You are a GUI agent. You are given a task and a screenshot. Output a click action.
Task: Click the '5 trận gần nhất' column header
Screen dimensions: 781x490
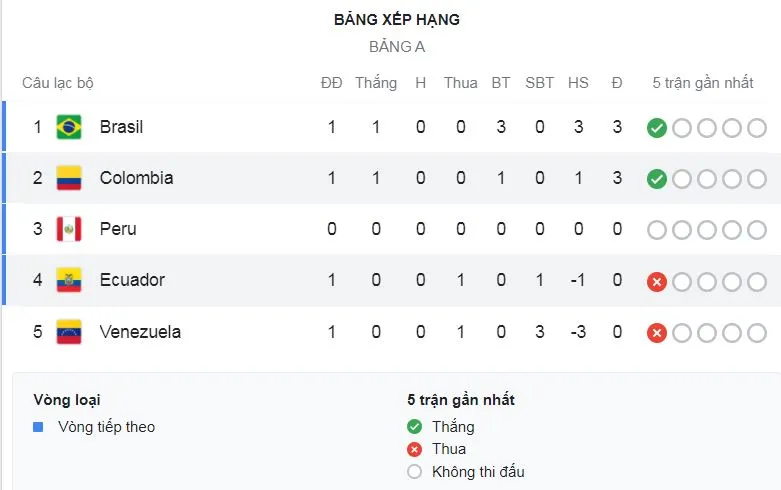point(703,83)
